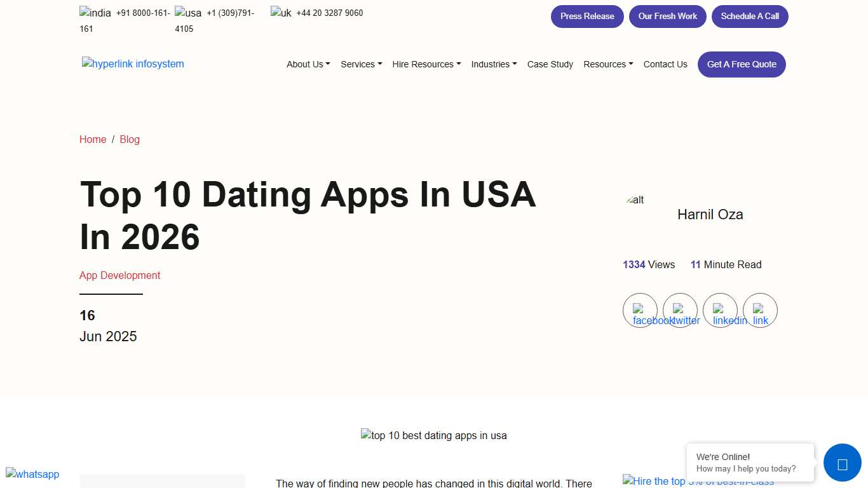Click the USA flag phone icon
The width and height of the screenshot is (868, 488).
coord(188,12)
